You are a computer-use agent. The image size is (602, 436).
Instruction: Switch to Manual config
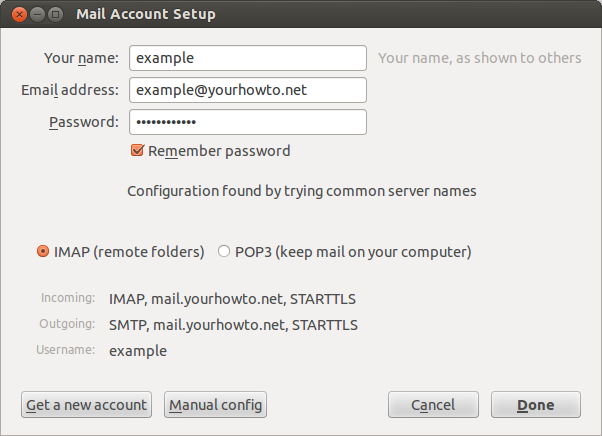tap(215, 405)
